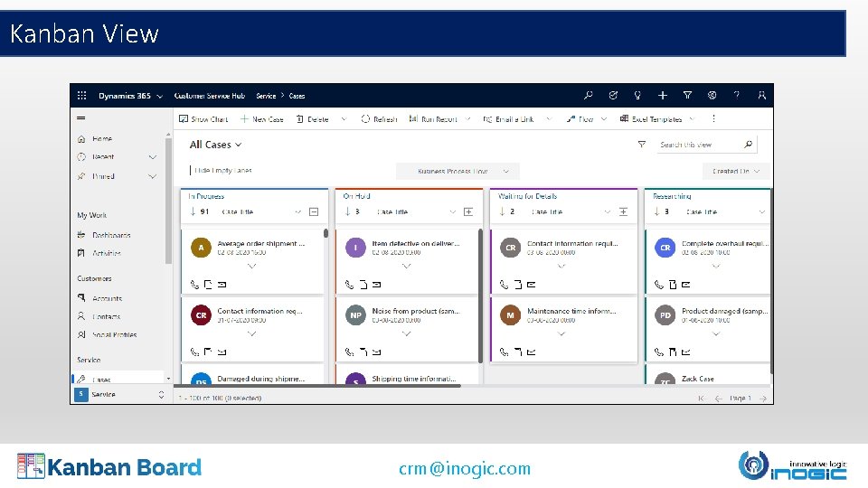
Task: Expand the Delete command dropdown arrow
Action: [x=344, y=119]
